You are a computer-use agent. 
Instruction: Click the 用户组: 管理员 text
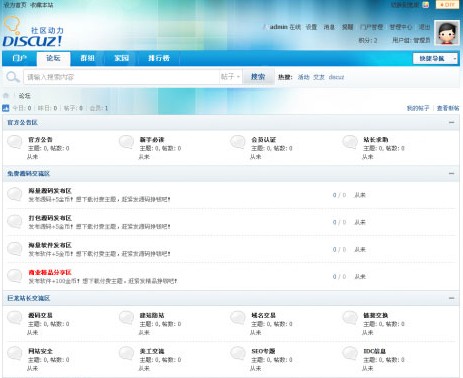pos(411,40)
